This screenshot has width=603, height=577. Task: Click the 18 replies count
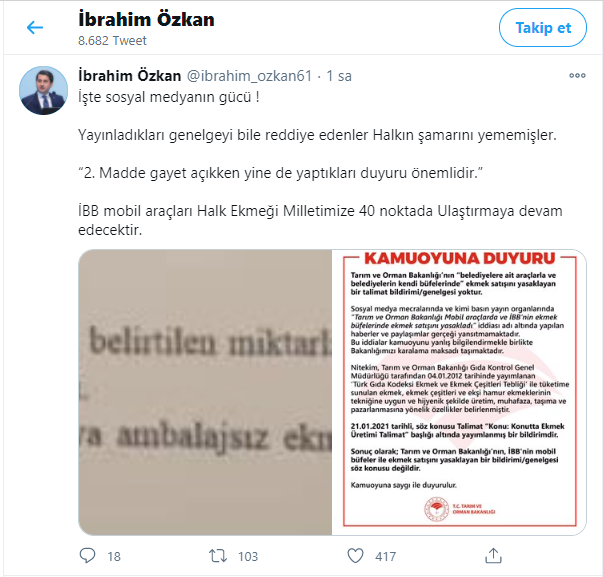tap(114, 556)
